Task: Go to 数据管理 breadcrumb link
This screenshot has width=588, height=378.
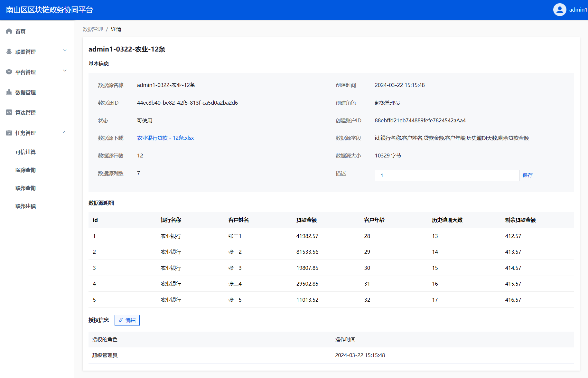Action: point(93,29)
